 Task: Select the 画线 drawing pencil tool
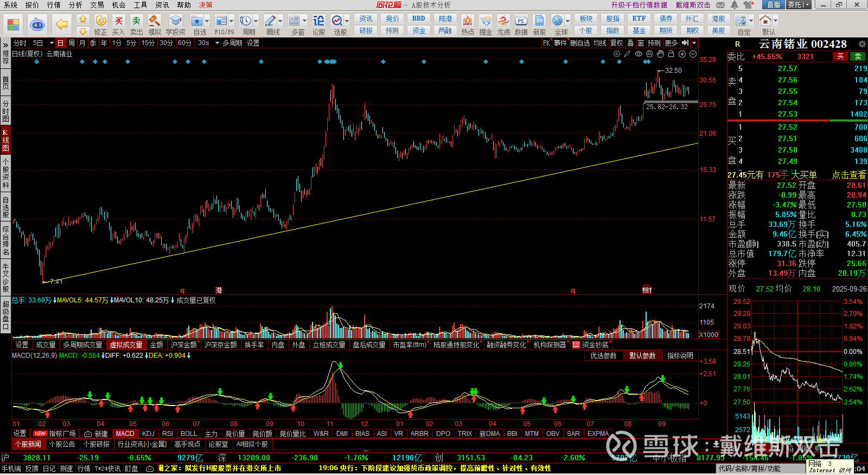(270, 21)
